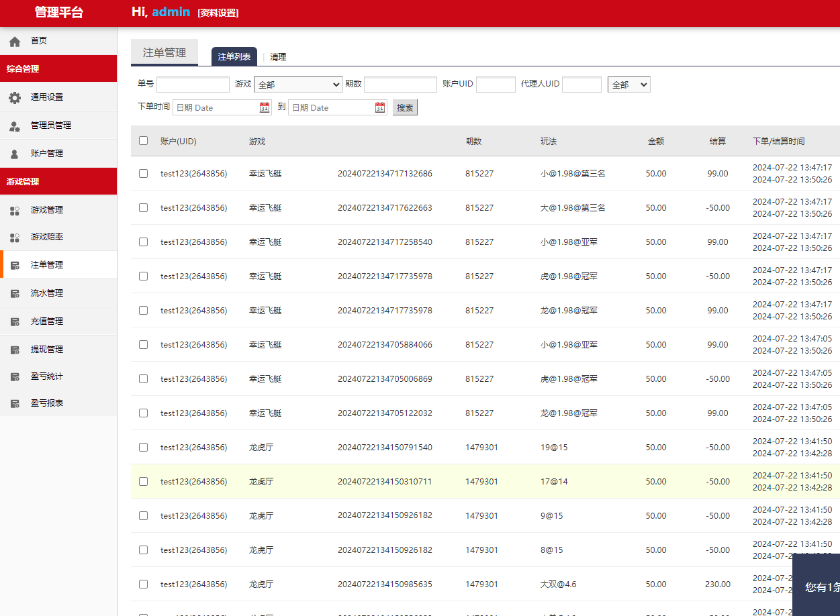Open 提现管理 in the sidebar
The height and width of the screenshot is (616, 840).
pyautogui.click(x=58, y=350)
